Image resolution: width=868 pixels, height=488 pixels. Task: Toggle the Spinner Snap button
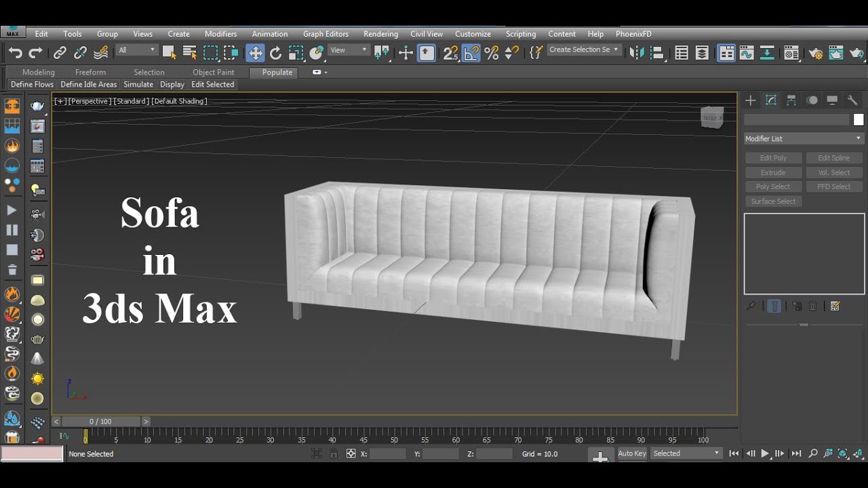512,53
